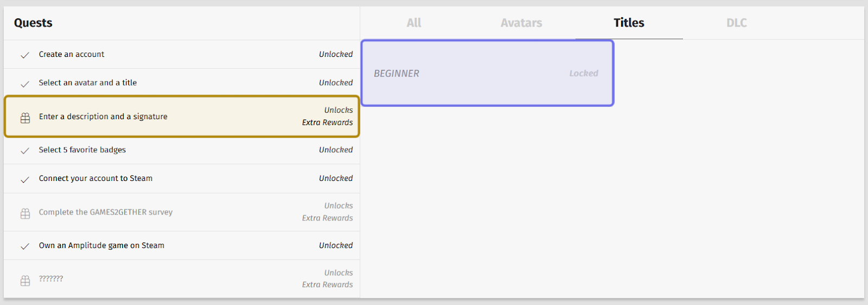868x305 pixels.
Task: Open the Avatars tab
Action: click(521, 23)
